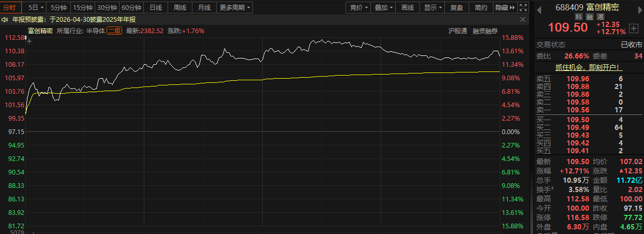
Task: Expand the 更多周期 dropdown
Action: (234, 8)
